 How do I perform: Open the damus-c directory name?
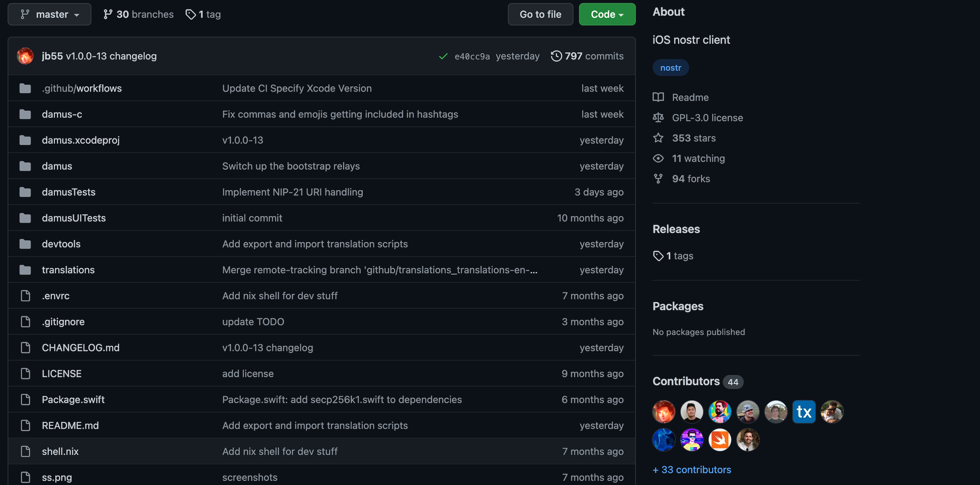pyautogui.click(x=62, y=114)
